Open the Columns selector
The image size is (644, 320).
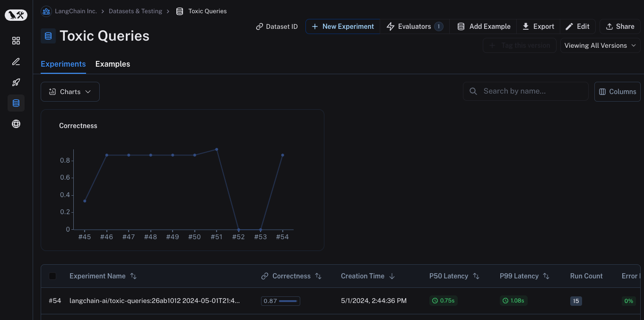tap(617, 92)
